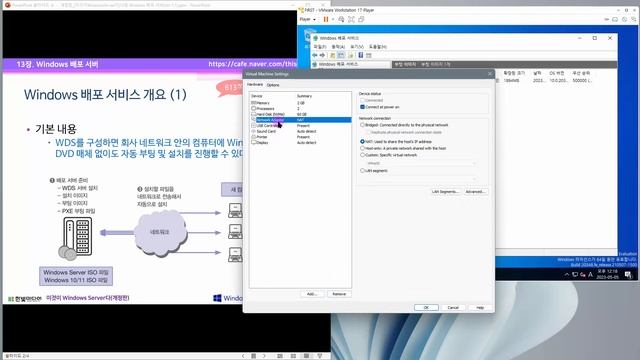This screenshot has width=640, height=360.
Task: Click the blue help icon in the deployment services toolbar
Action: coord(361,55)
